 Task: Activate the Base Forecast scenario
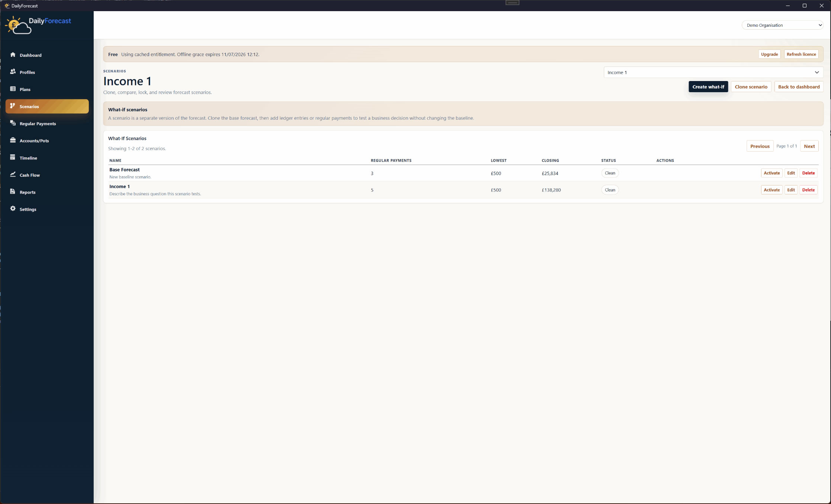point(772,173)
